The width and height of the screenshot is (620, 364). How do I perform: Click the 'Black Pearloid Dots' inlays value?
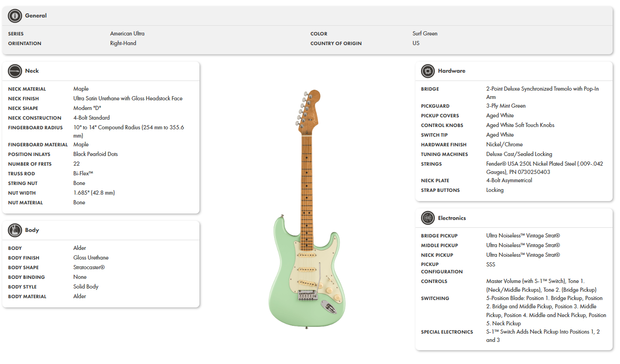pos(95,154)
